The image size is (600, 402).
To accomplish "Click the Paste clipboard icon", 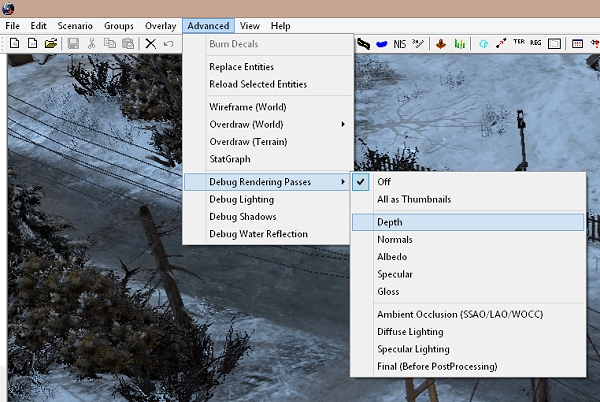I will tap(128, 43).
